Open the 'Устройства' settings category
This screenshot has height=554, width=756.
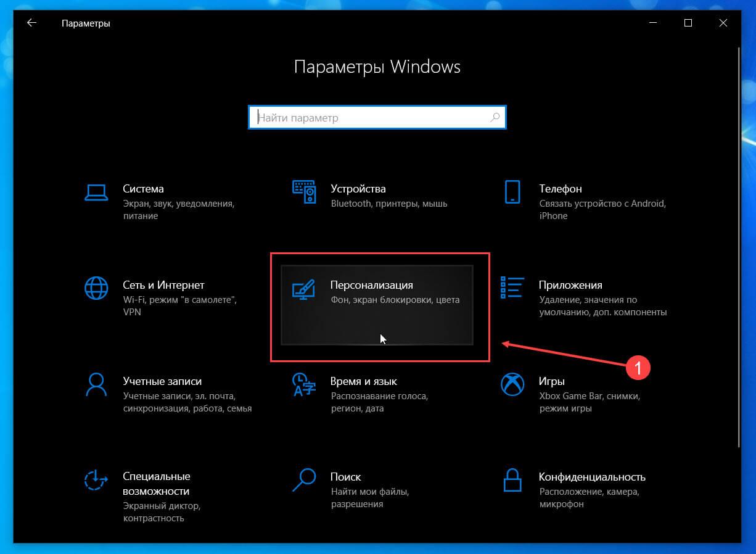pos(358,189)
